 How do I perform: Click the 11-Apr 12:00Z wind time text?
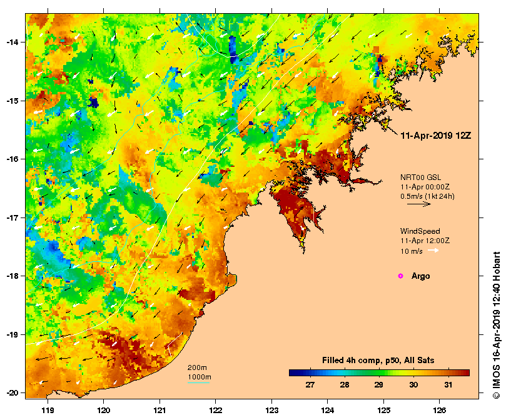pos(425,241)
